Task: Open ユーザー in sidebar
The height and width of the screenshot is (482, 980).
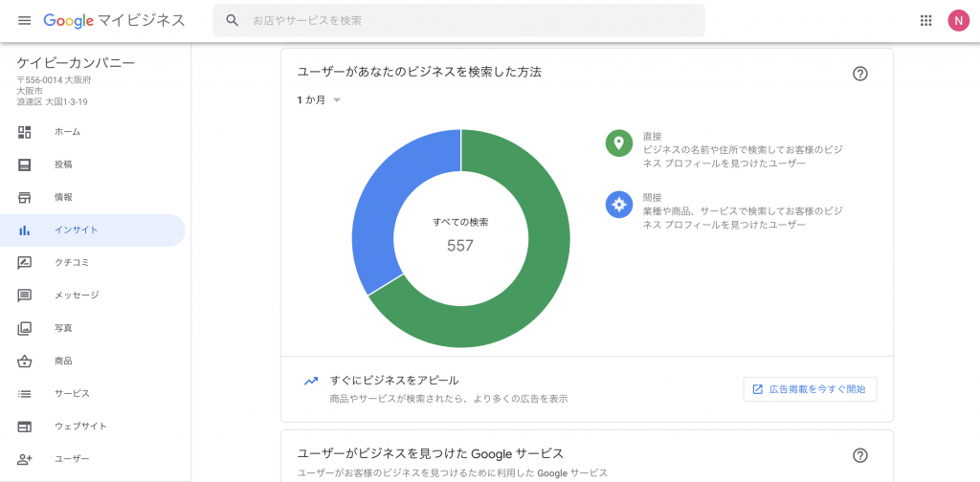Action: pyautogui.click(x=93, y=459)
